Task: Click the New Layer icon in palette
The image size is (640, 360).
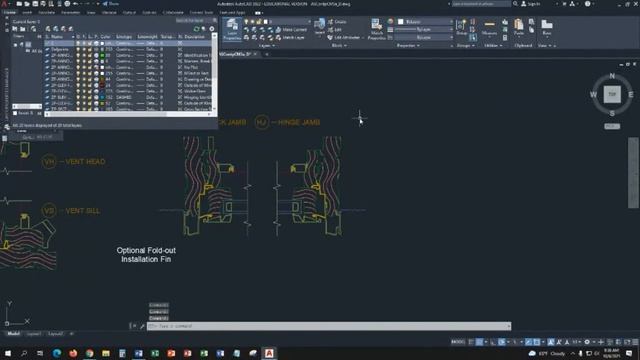Action: (48, 29)
